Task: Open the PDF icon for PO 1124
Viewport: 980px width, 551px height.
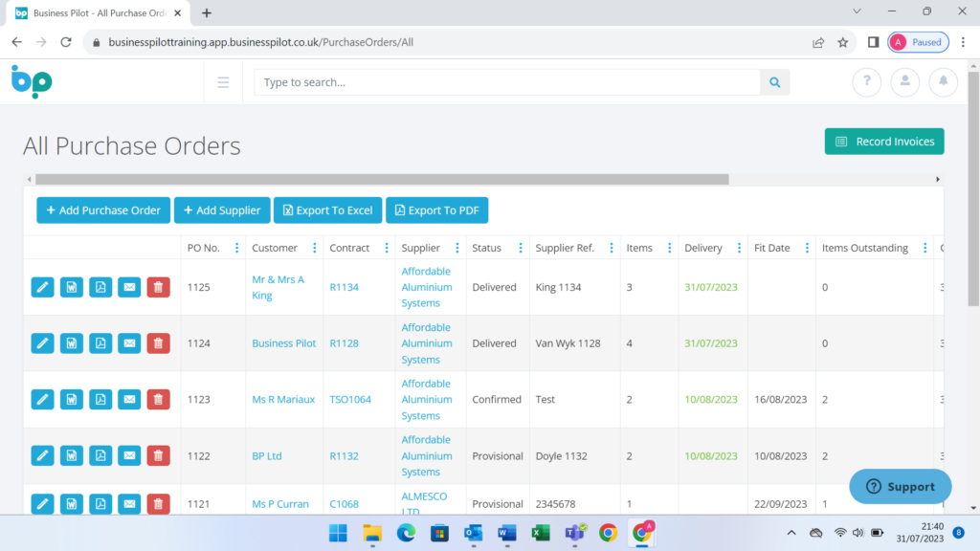Action: 100,343
